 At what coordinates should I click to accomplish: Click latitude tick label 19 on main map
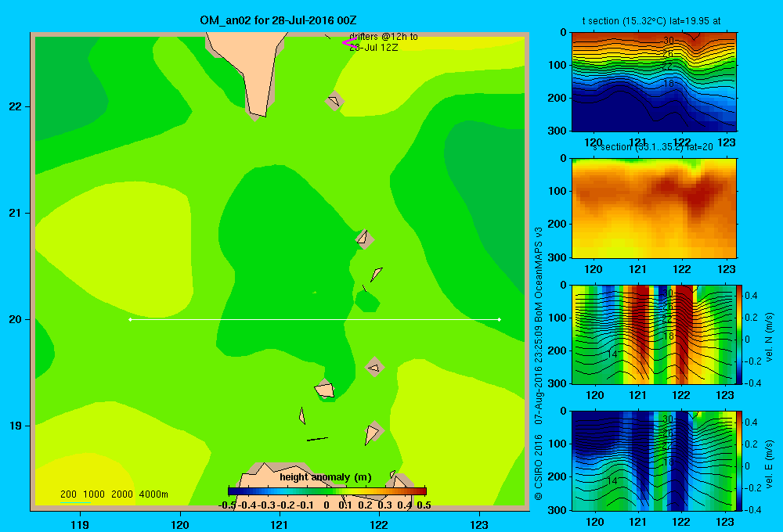click(x=15, y=426)
